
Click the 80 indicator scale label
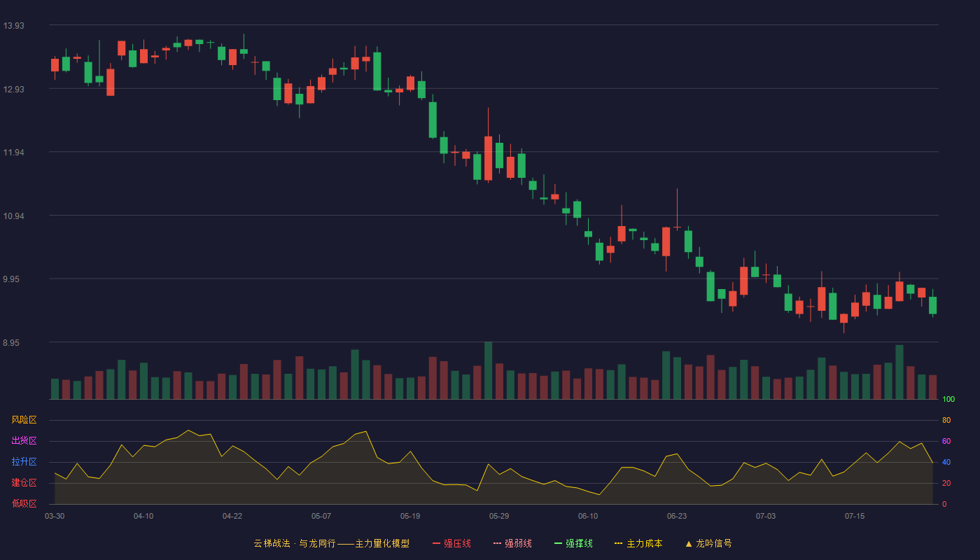[946, 421]
